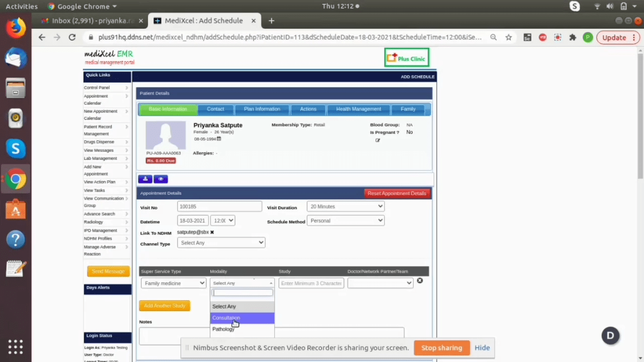Remove linked NDHM ID satputep@sbx
This screenshot has height=362, width=644.
[212, 232]
